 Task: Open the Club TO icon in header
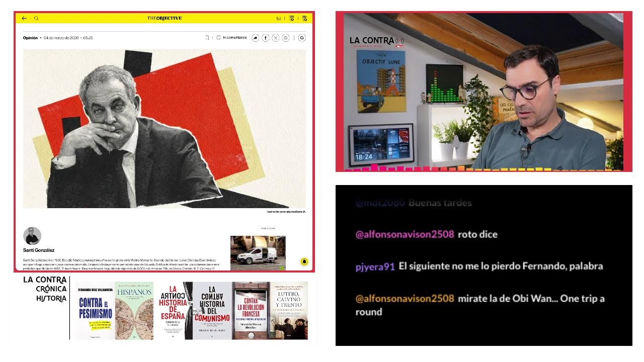[291, 18]
